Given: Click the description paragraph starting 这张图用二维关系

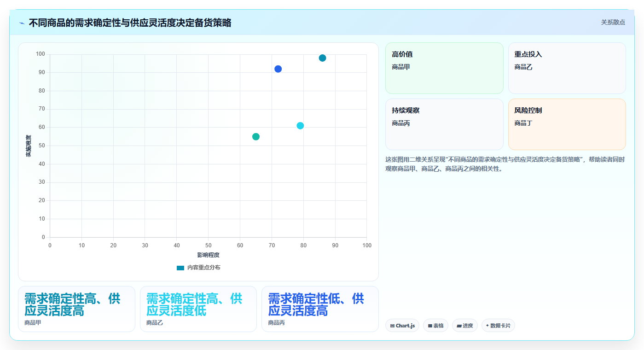Looking at the screenshot, I should (505, 164).
